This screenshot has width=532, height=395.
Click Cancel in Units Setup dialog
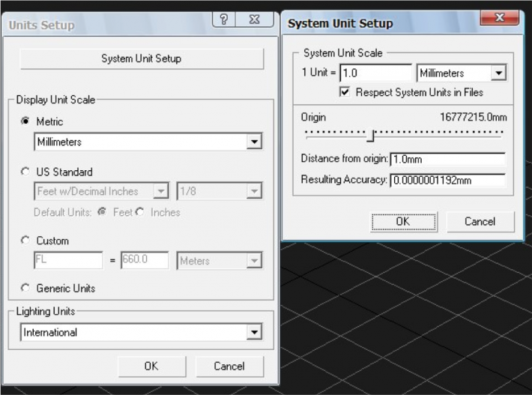(x=229, y=367)
